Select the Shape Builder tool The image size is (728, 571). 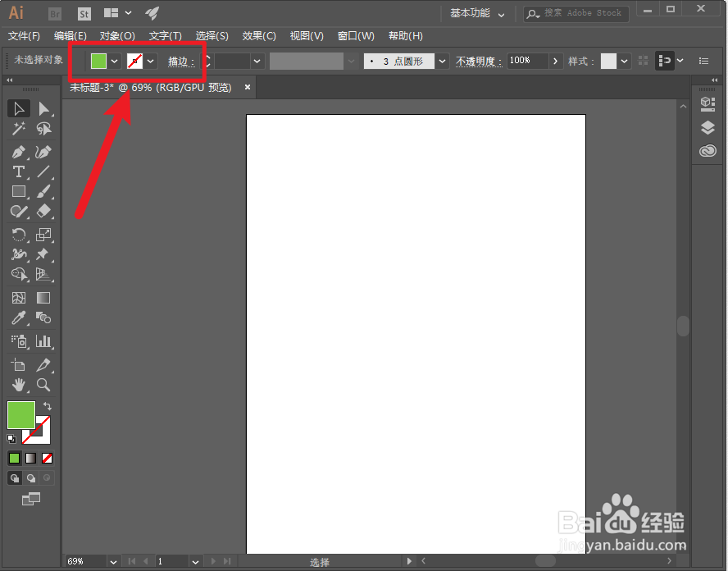click(x=19, y=274)
